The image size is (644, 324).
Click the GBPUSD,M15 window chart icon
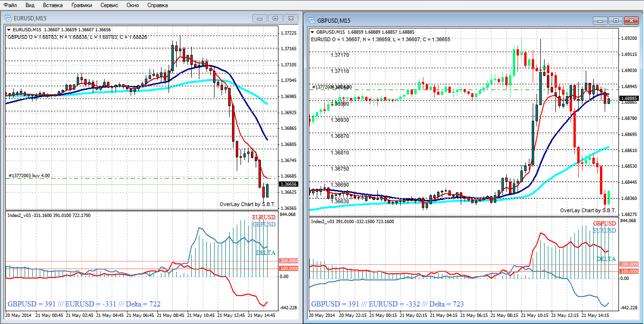(312, 20)
